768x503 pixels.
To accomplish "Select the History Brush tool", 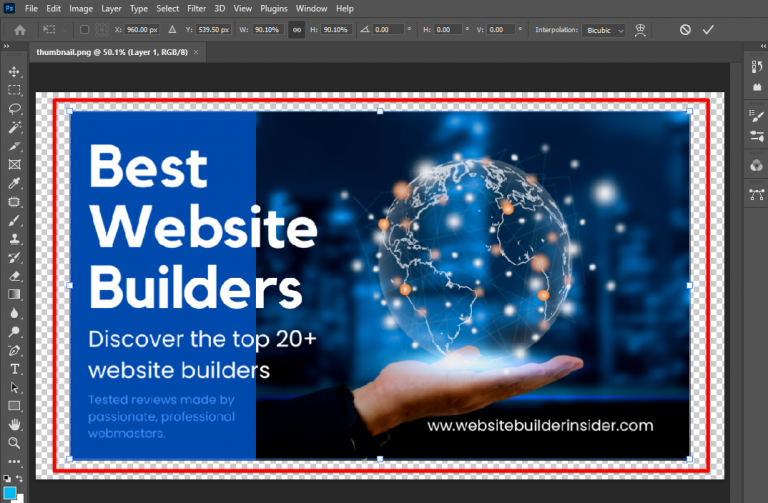I will (14, 258).
